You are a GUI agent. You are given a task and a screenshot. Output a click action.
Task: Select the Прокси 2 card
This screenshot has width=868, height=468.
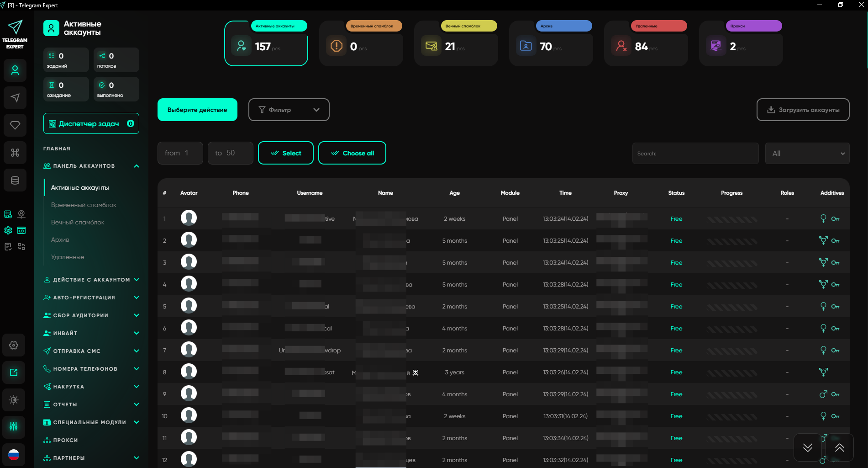click(x=741, y=43)
